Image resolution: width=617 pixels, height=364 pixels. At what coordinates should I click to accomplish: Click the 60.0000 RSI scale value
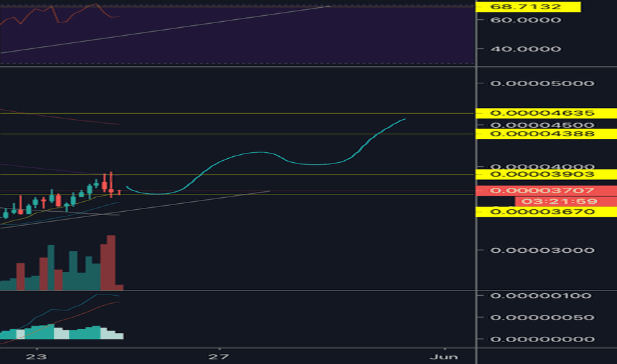pos(526,20)
